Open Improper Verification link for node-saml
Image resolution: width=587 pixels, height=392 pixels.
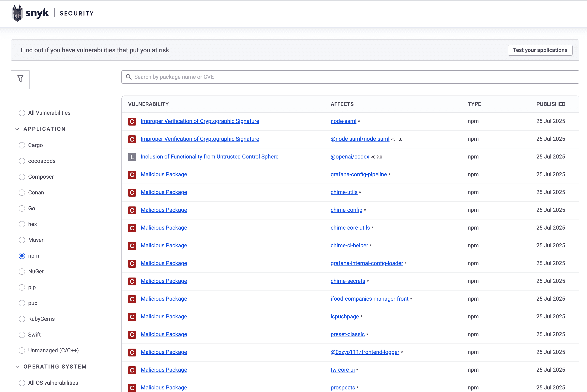pos(200,121)
